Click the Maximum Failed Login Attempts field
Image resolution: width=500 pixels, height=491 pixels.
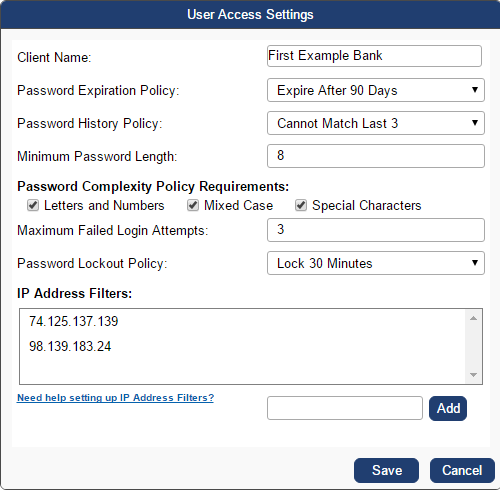(376, 230)
